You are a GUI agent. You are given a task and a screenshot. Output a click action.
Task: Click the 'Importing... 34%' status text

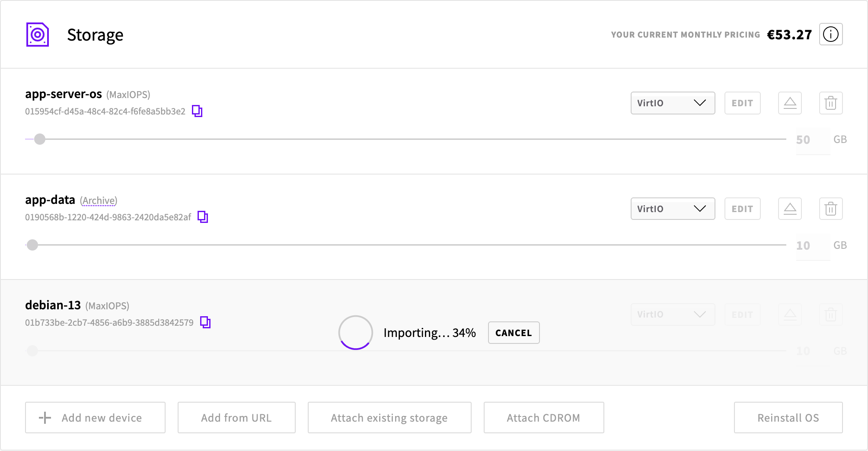coord(430,333)
